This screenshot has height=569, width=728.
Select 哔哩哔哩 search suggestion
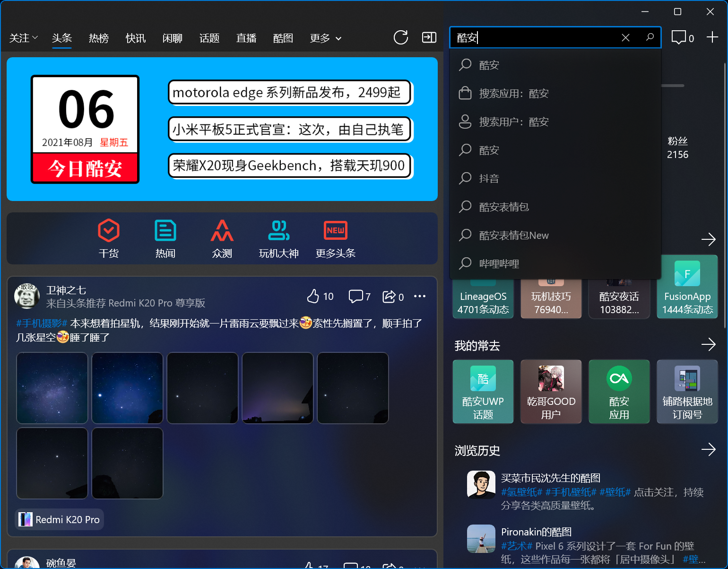555,263
